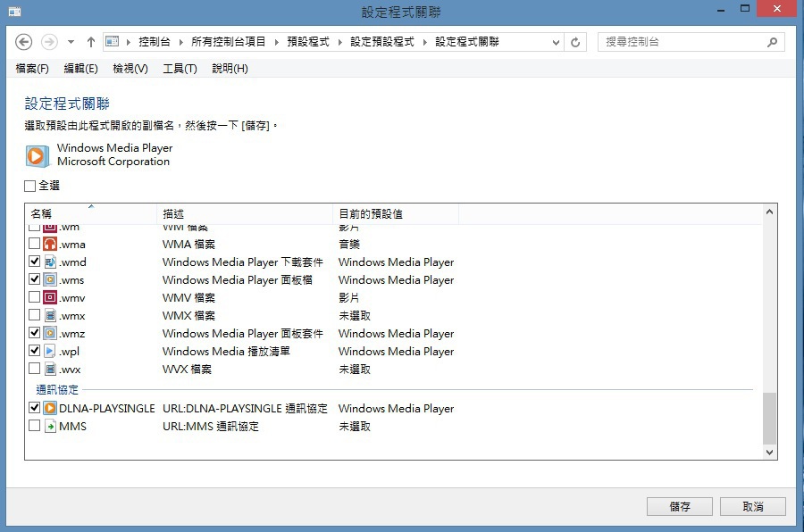Open the 檔案(F) menu

pyautogui.click(x=32, y=69)
